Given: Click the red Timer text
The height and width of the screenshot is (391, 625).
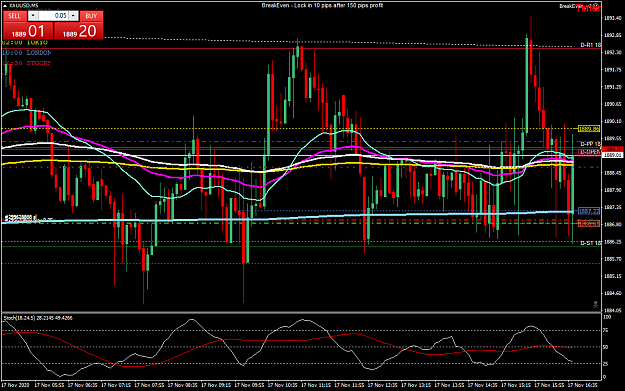Looking at the screenshot, I should 588,8.
